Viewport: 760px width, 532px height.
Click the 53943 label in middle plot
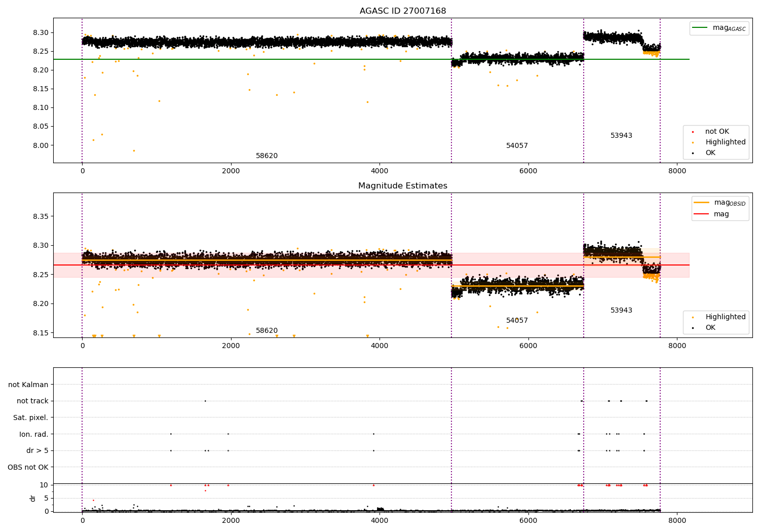(x=621, y=311)
